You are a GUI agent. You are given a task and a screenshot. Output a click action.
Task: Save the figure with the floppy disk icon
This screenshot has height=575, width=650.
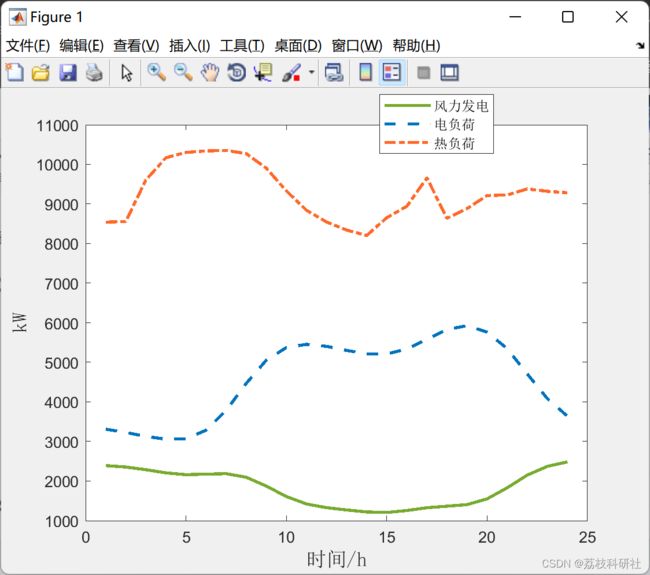[68, 72]
